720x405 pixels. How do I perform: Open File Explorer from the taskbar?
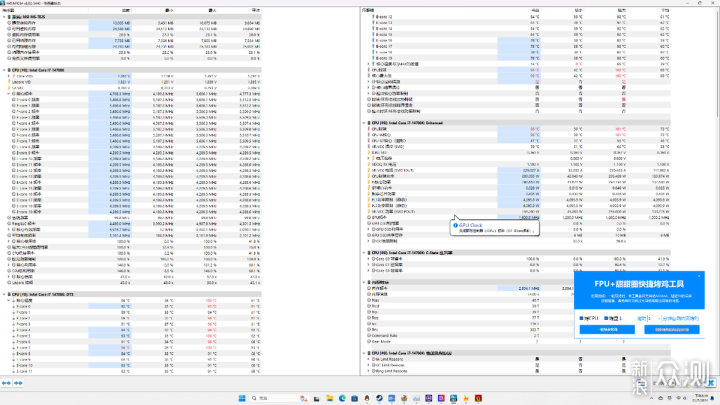coord(330,398)
